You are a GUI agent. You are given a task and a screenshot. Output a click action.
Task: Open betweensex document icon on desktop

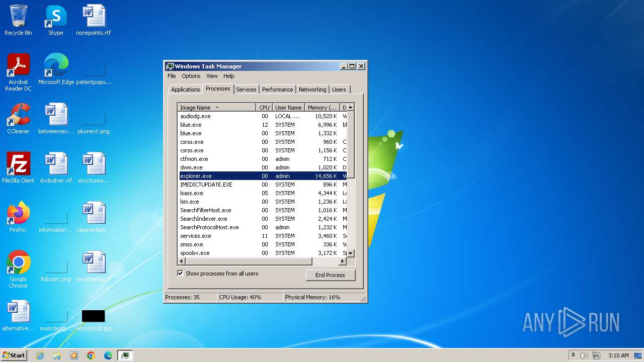click(x=56, y=119)
